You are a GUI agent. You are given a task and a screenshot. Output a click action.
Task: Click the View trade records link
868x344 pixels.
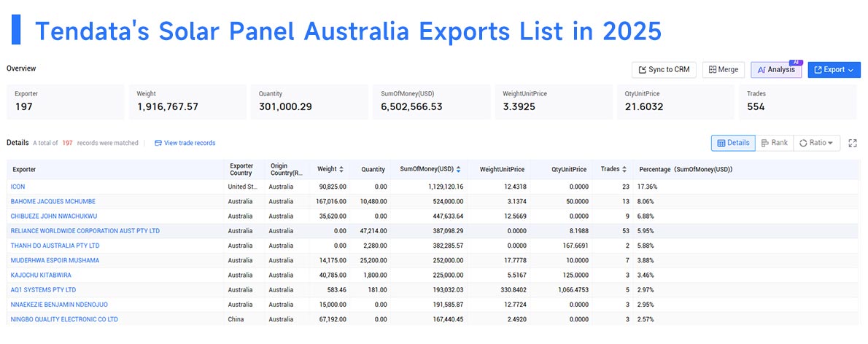tap(185, 143)
